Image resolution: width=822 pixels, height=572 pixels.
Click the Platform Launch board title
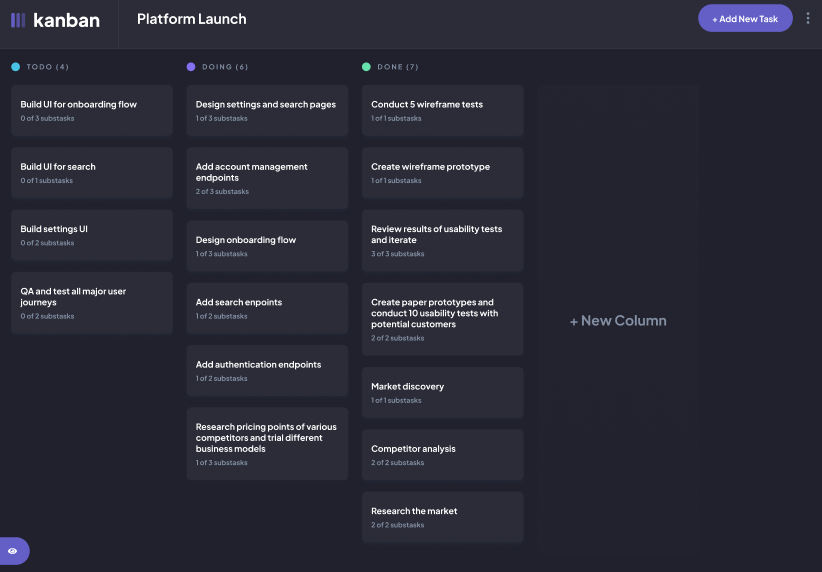coord(191,19)
